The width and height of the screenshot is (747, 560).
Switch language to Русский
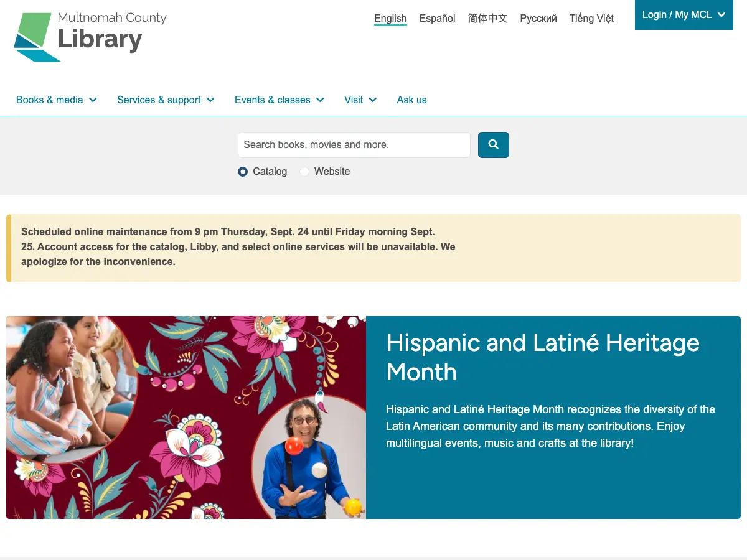click(538, 19)
